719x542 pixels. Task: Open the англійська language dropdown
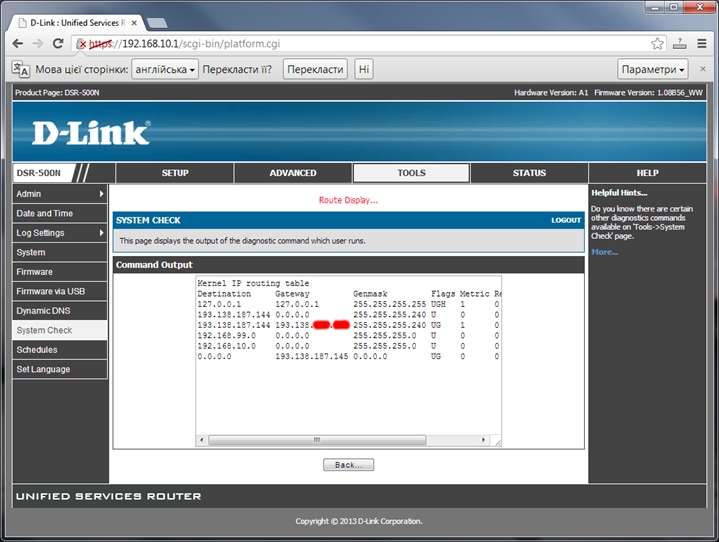[164, 69]
